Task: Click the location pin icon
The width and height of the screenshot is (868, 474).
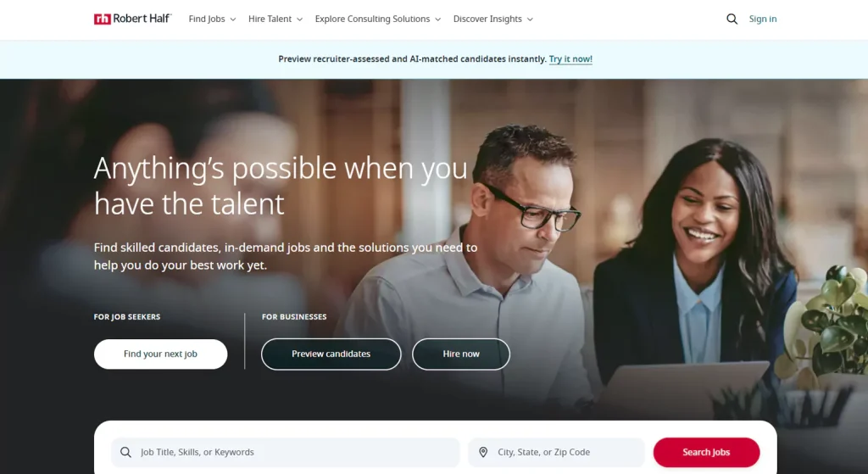Action: click(483, 453)
